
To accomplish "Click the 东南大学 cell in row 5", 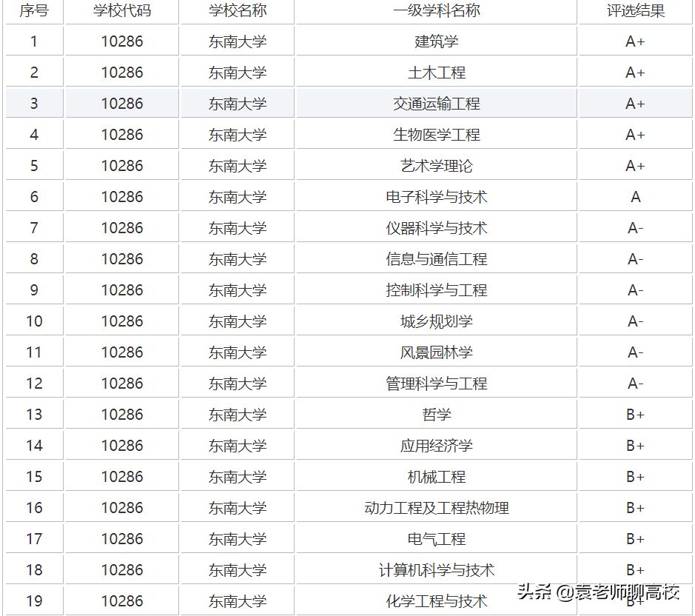I will click(236, 165).
